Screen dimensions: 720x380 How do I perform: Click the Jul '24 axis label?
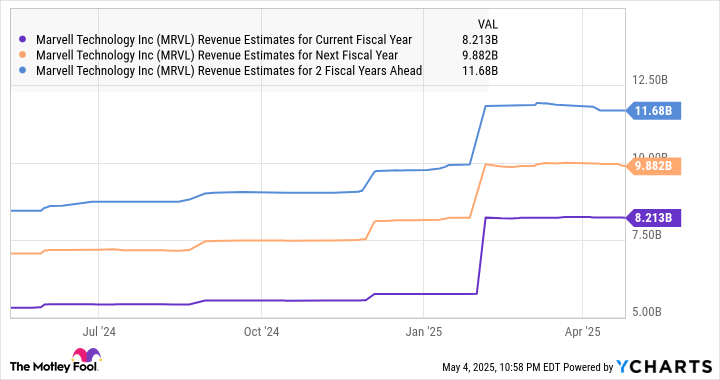pyautogui.click(x=99, y=332)
